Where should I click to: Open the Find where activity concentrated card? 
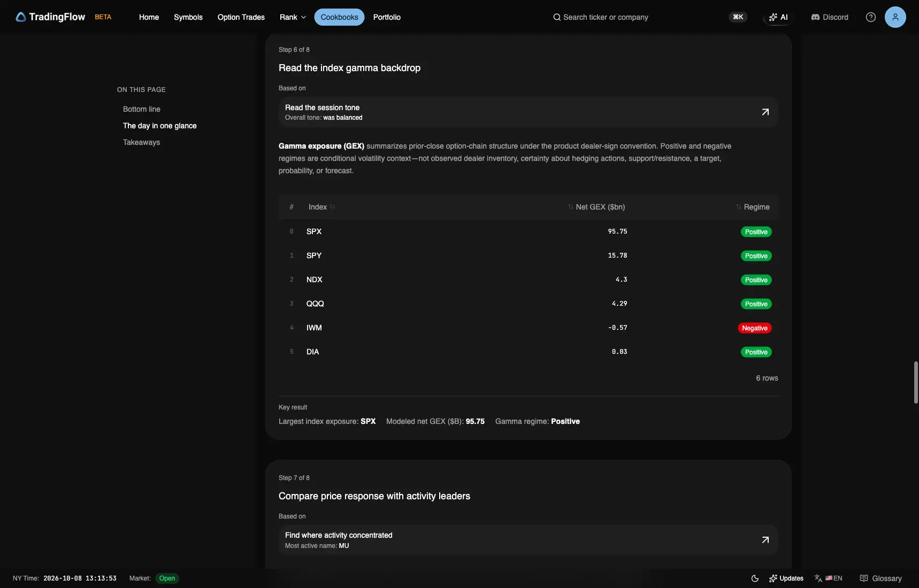[528, 540]
